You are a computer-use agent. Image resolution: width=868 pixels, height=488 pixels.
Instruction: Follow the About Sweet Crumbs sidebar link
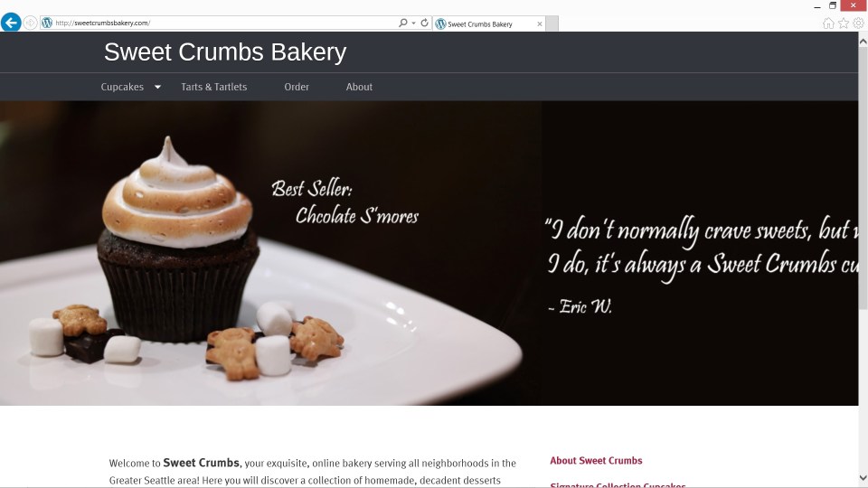tap(596, 460)
